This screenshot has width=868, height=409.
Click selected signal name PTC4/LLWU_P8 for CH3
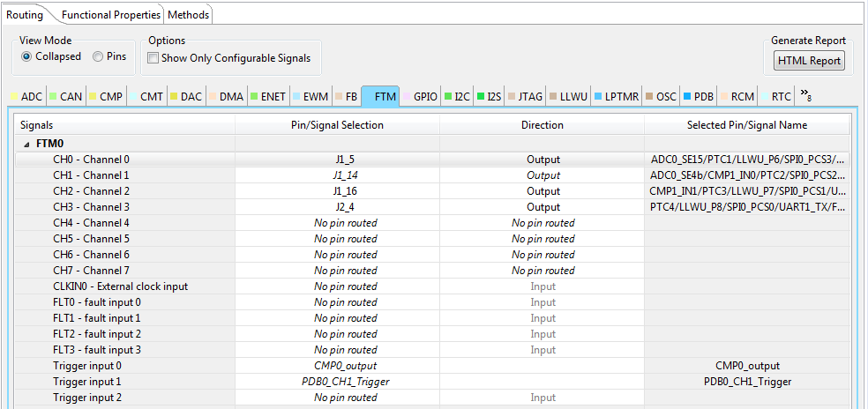(x=747, y=207)
